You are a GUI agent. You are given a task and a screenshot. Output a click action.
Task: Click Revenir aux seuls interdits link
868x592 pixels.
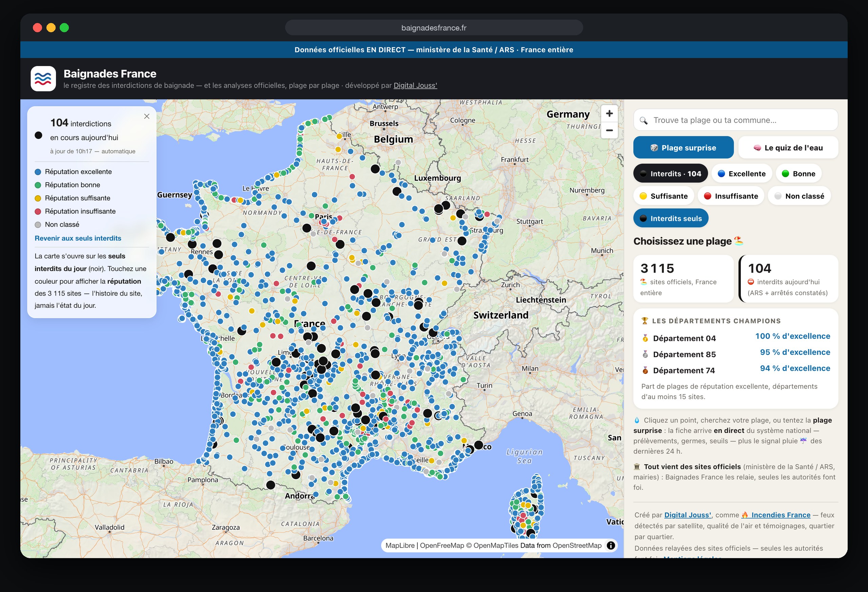(x=78, y=238)
